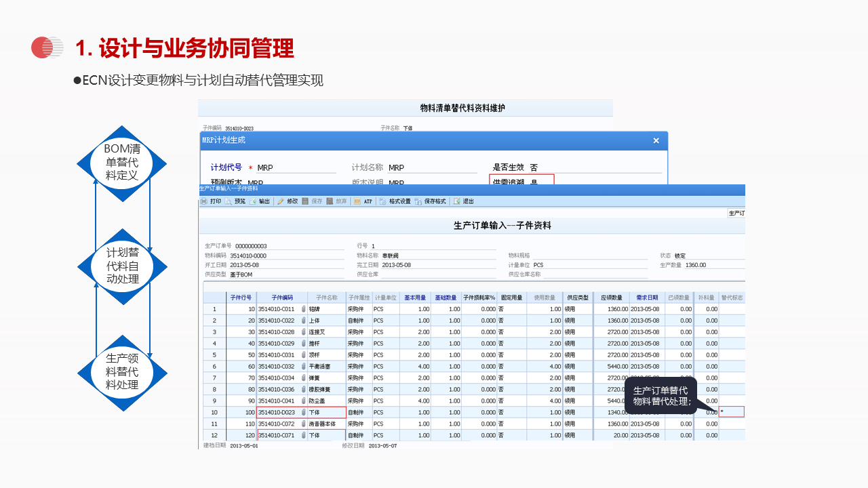Screen dimensions: 868x488
Task: Click attachment paperclip icon for 铭牌 row
Action: [304, 309]
